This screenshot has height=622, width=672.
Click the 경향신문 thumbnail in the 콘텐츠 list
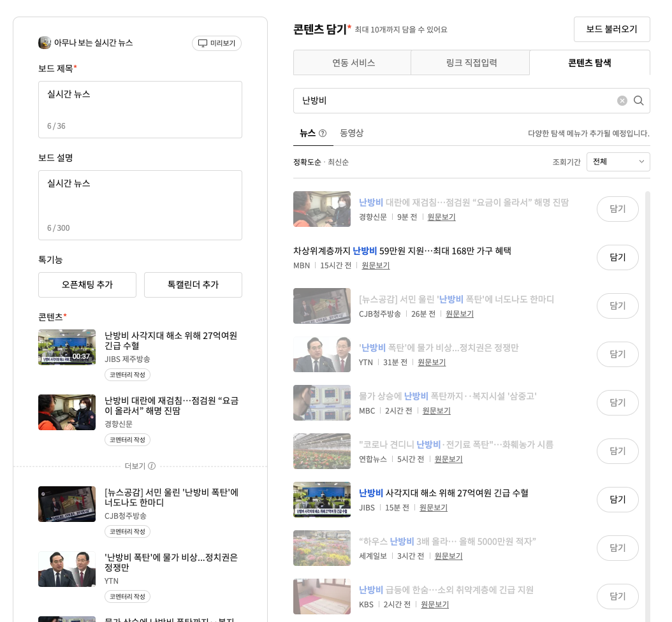coord(67,412)
